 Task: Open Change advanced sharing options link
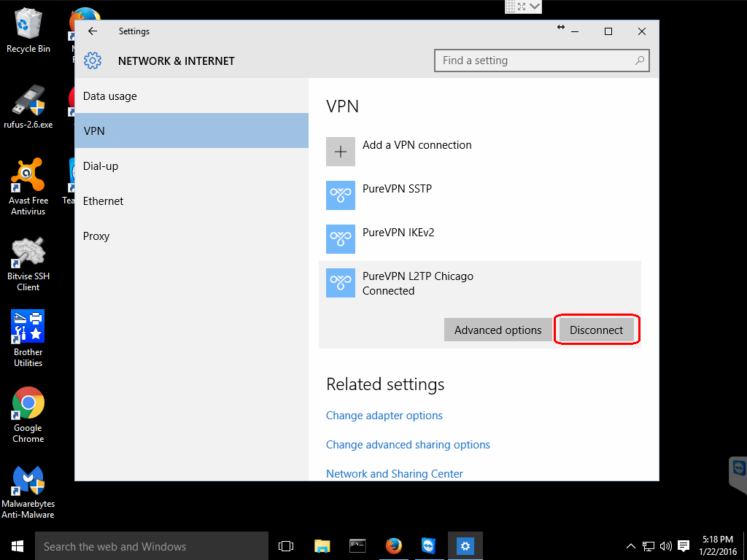point(408,444)
